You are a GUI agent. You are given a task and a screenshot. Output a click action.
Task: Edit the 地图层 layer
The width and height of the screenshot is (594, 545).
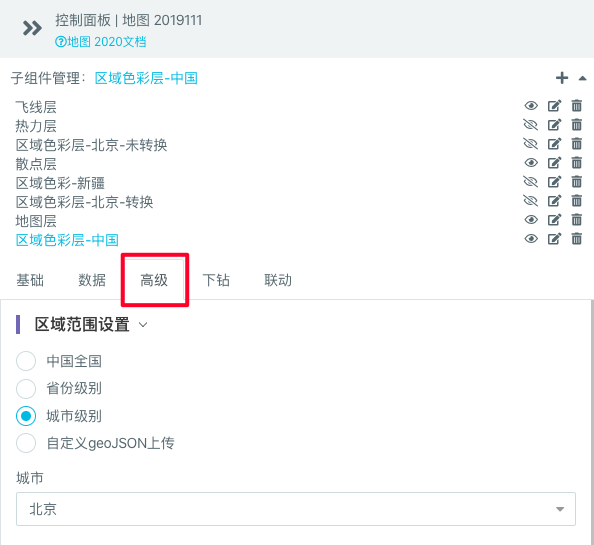[x=554, y=220]
